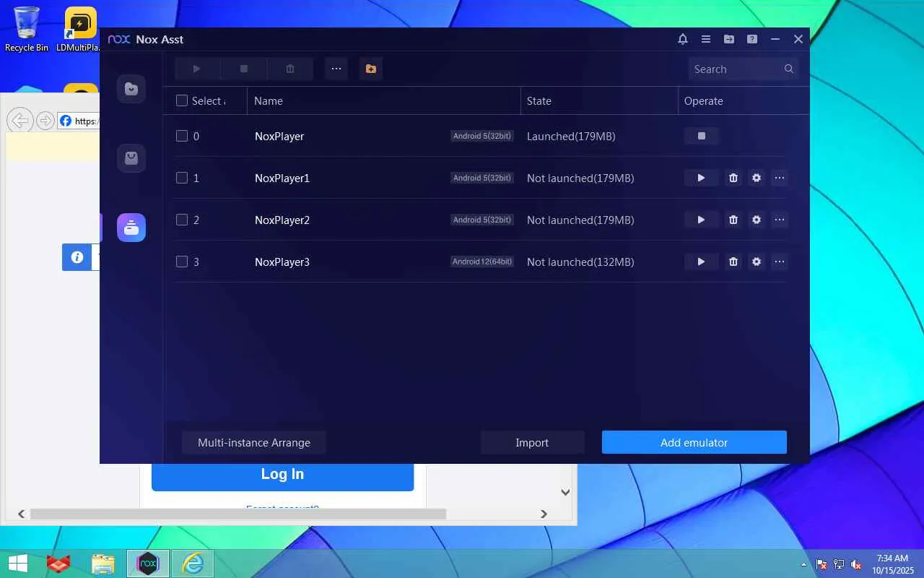The width and height of the screenshot is (924, 578).
Task: Click the Multi-instance Arrange button
Action: (254, 443)
